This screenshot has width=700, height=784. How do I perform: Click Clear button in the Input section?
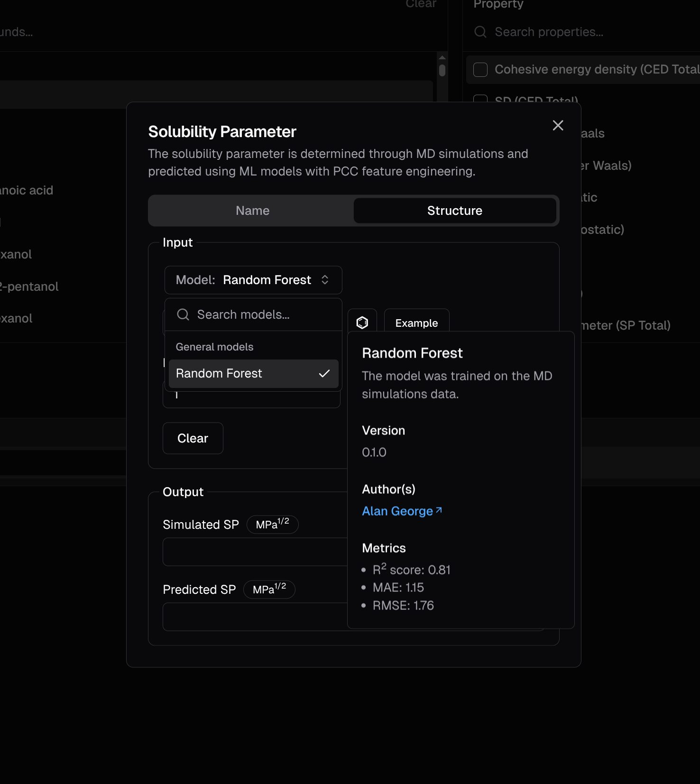pos(193,438)
